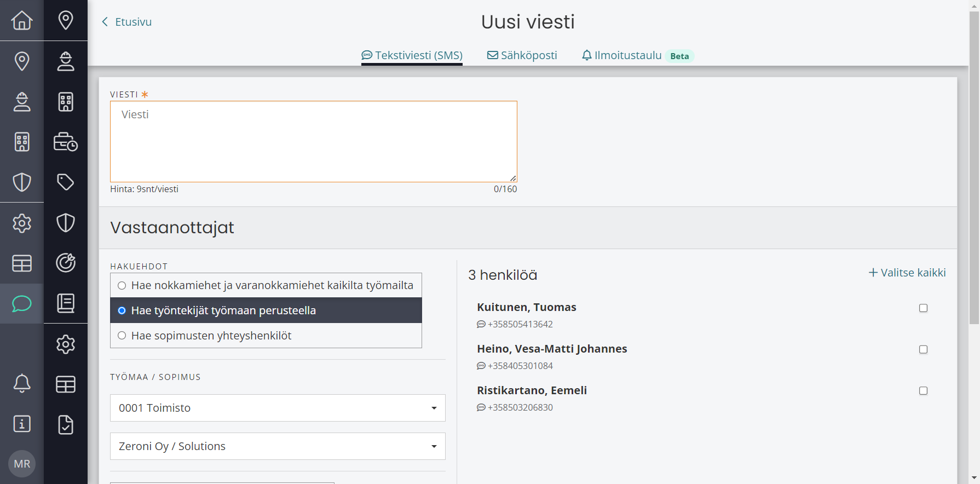Select the location pin icon in the first sidebar column
The image size is (980, 484).
point(22,61)
